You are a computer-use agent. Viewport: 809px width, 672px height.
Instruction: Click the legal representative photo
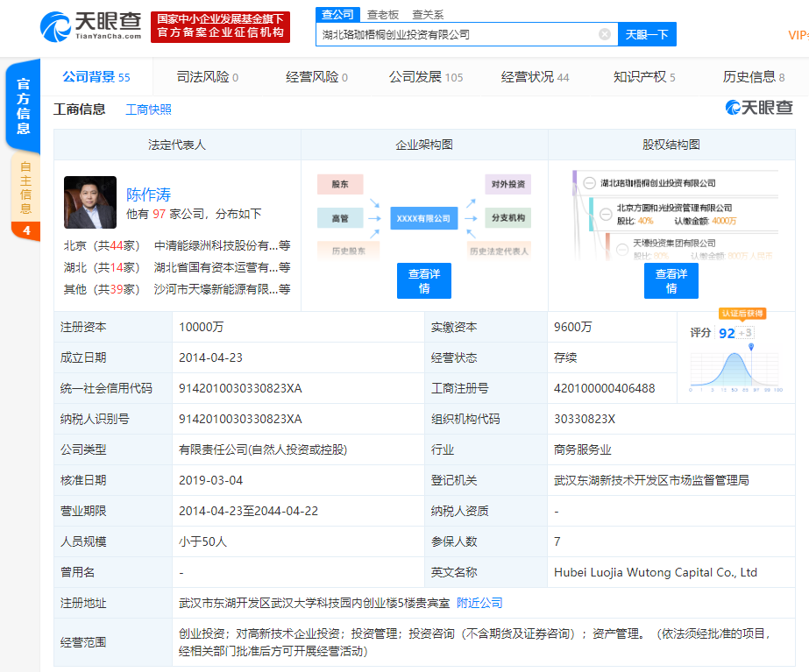click(x=90, y=202)
